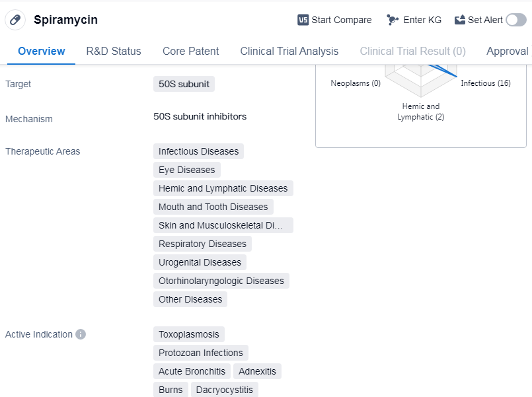The image size is (532, 397).
Task: Click the Enter KG graph icon
Action: tap(393, 20)
